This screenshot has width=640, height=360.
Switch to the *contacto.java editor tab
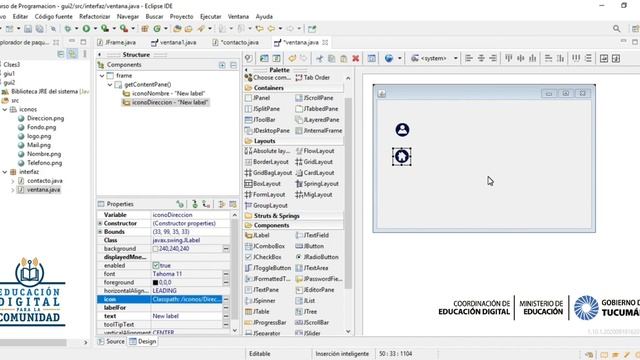(236, 42)
